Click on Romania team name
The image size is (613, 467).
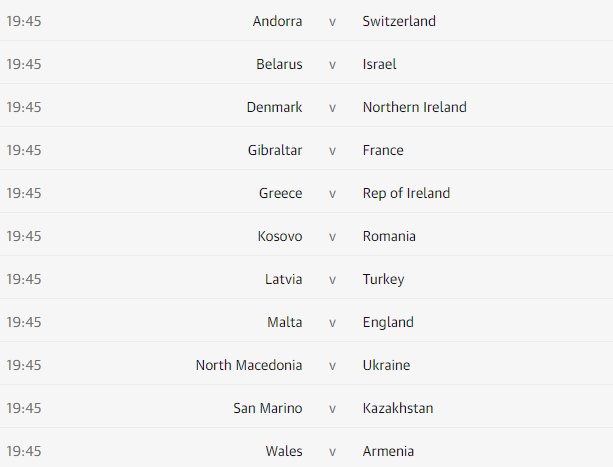[389, 236]
